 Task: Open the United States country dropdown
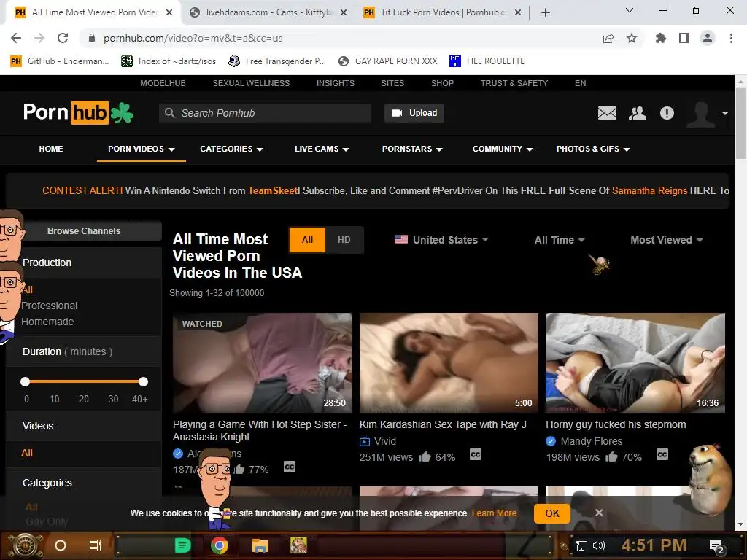(x=441, y=240)
